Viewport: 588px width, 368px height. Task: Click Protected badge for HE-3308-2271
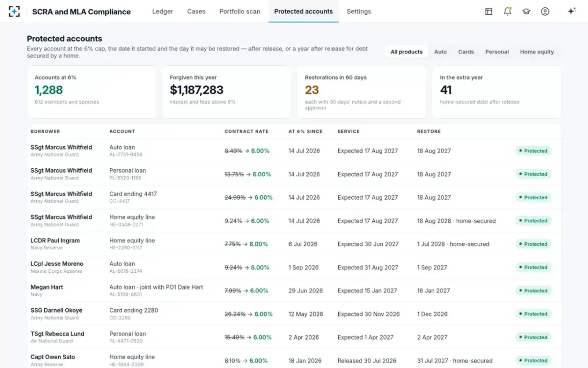[x=533, y=221]
